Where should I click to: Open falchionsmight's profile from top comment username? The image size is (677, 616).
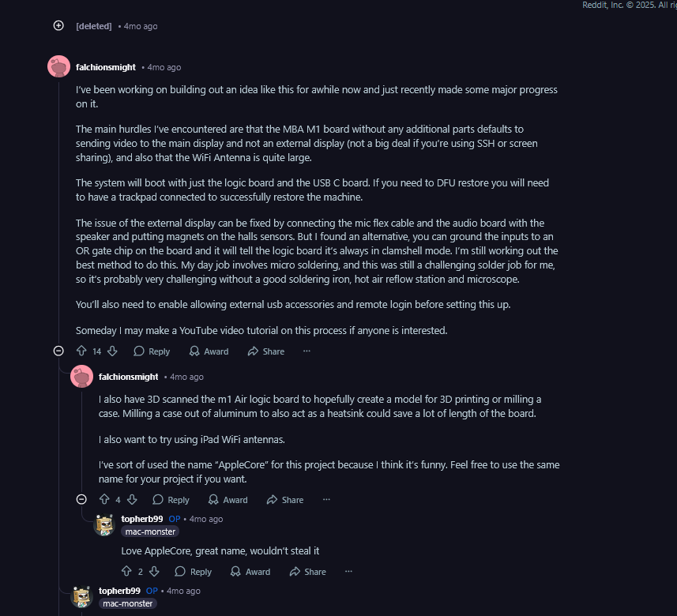click(106, 67)
